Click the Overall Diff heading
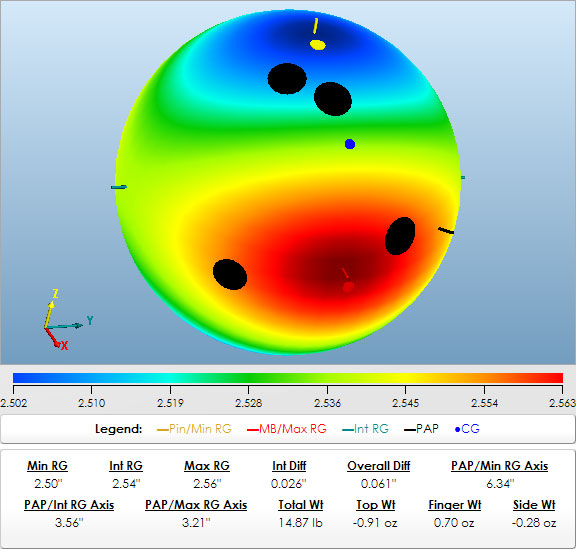The width and height of the screenshot is (576, 549). click(378, 466)
